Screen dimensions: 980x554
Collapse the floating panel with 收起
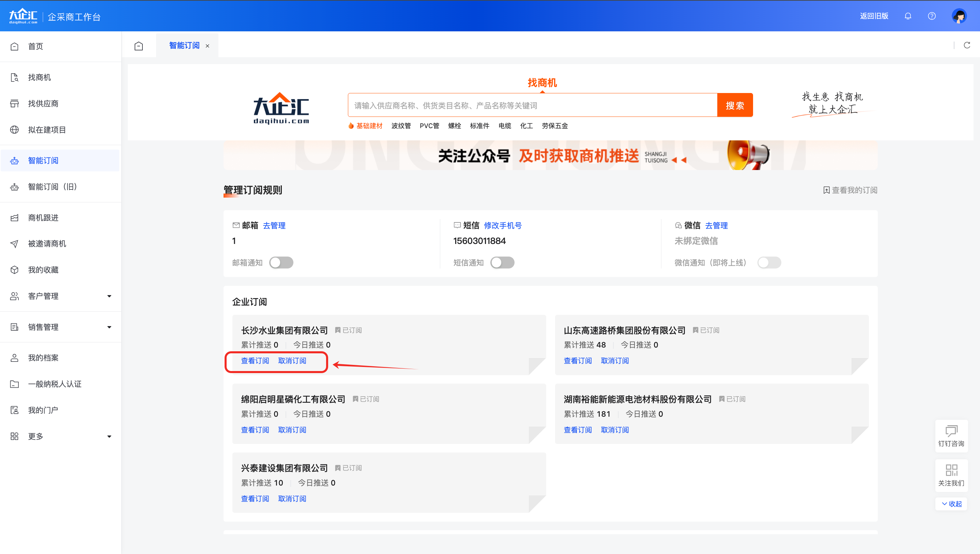pyautogui.click(x=951, y=504)
